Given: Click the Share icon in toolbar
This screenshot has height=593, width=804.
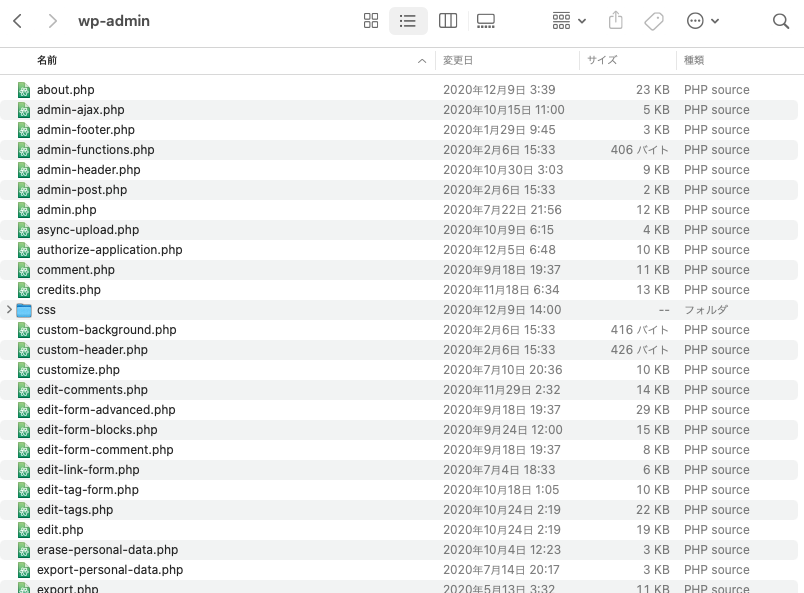Looking at the screenshot, I should point(616,21).
